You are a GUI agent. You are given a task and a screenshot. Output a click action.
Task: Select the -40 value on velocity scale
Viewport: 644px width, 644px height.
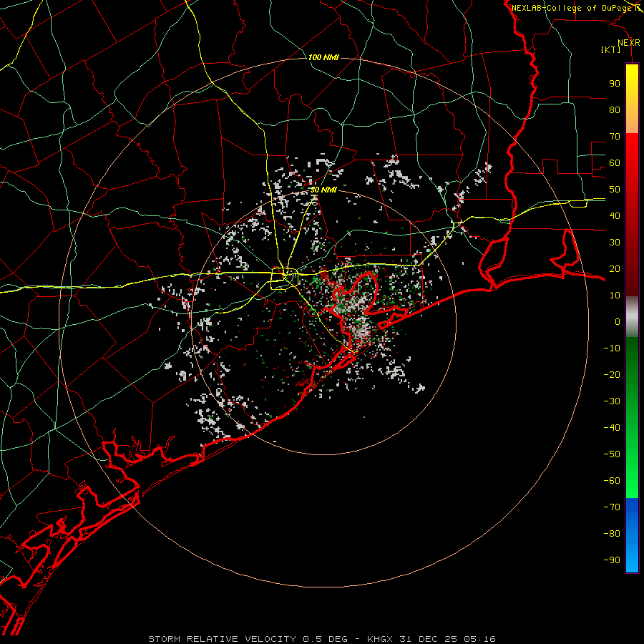click(612, 428)
